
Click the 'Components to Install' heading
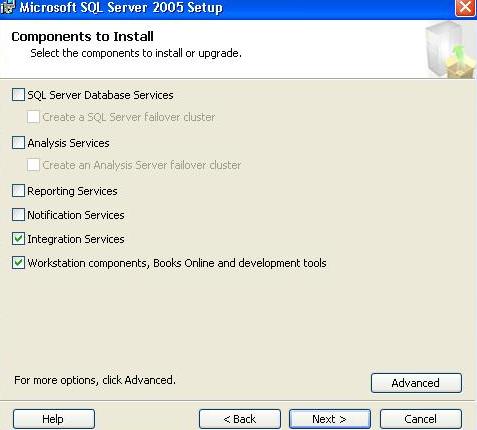pos(82,37)
